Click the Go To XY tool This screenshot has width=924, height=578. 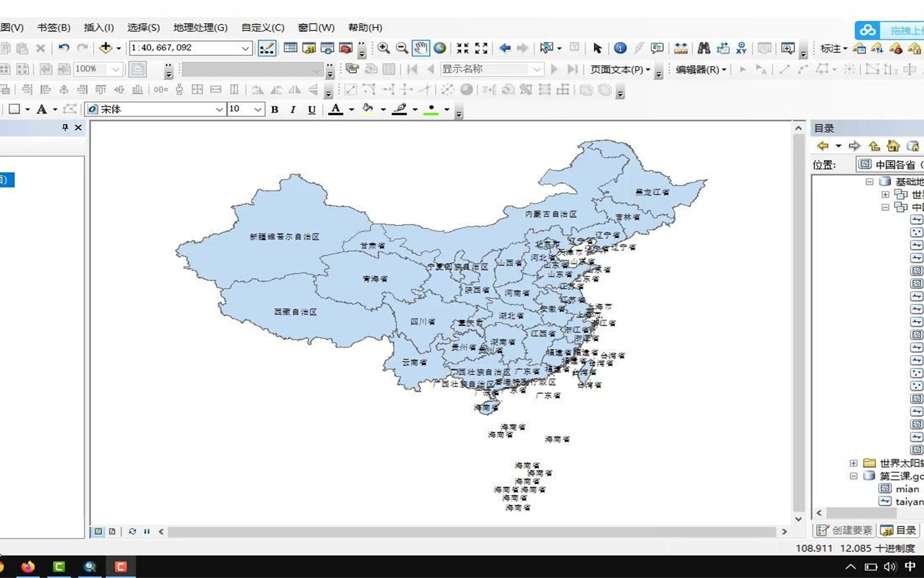742,48
